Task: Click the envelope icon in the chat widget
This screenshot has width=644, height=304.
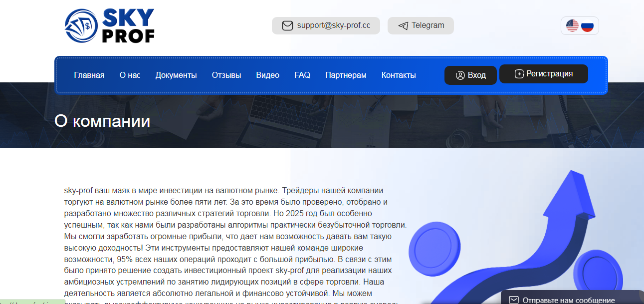Action: 514,300
